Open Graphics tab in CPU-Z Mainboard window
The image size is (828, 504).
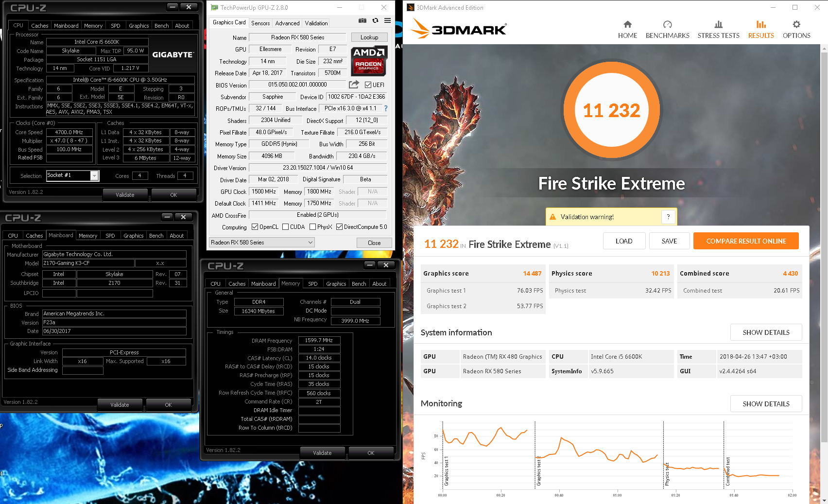(134, 236)
